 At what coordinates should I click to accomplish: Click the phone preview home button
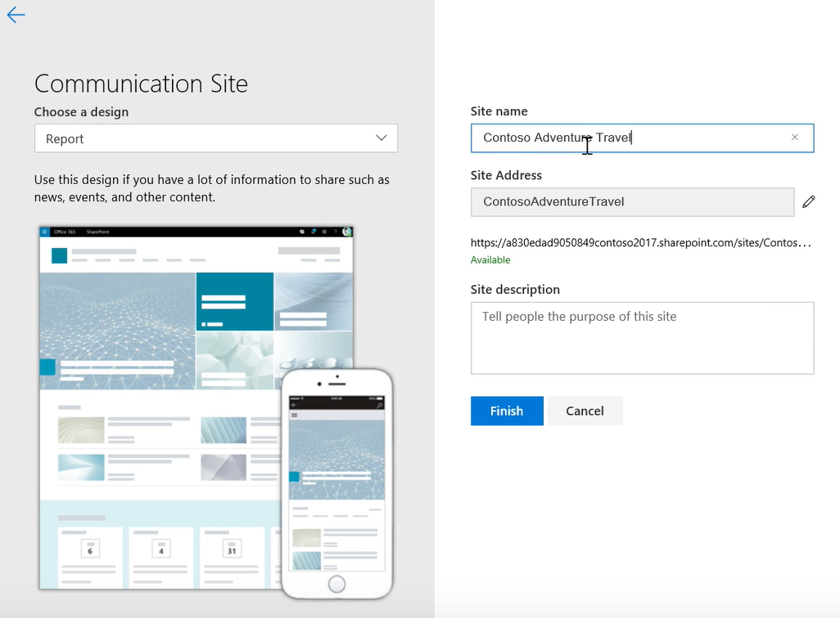point(336,584)
